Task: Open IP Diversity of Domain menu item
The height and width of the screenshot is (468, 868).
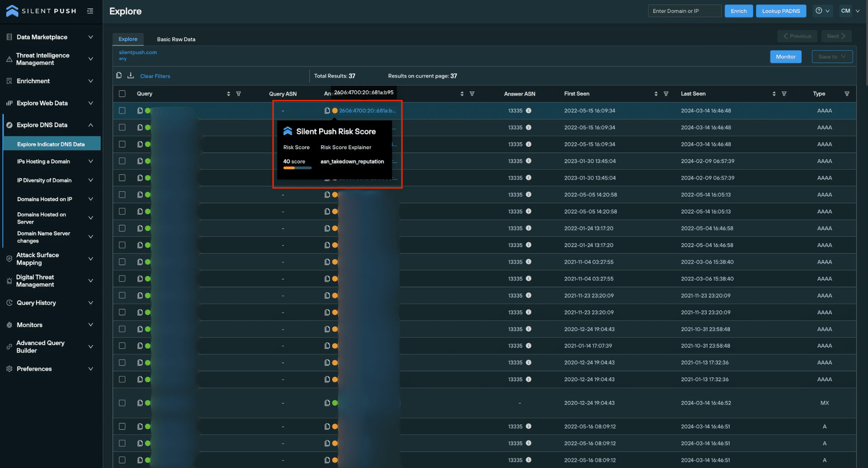Action: point(44,181)
